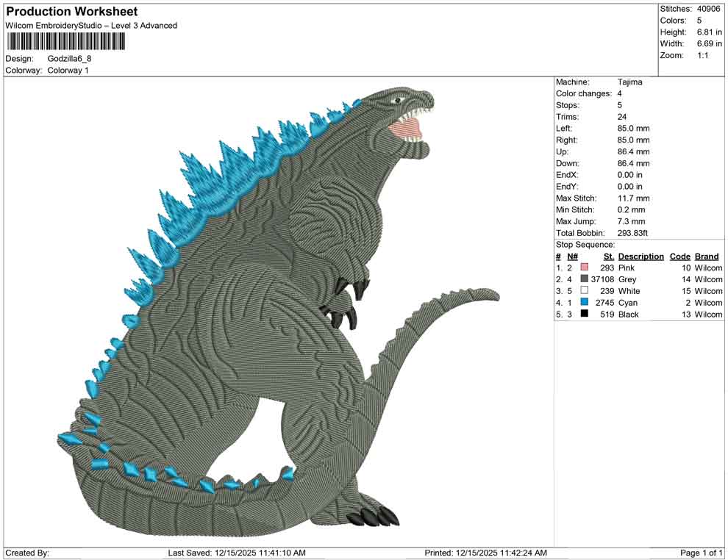Click the EndX value '0.00 in'
The height and width of the screenshot is (560, 728).
point(630,175)
